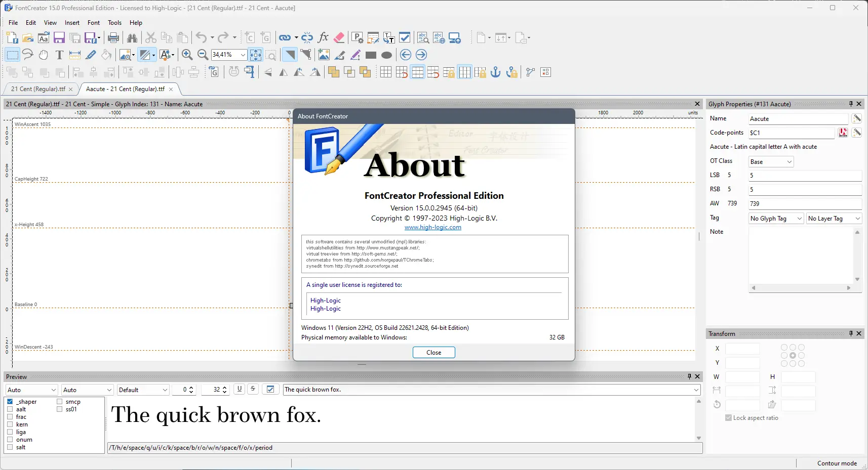The image size is (868, 470).
Task: Open the OT Class Base dropdown
Action: click(771, 161)
